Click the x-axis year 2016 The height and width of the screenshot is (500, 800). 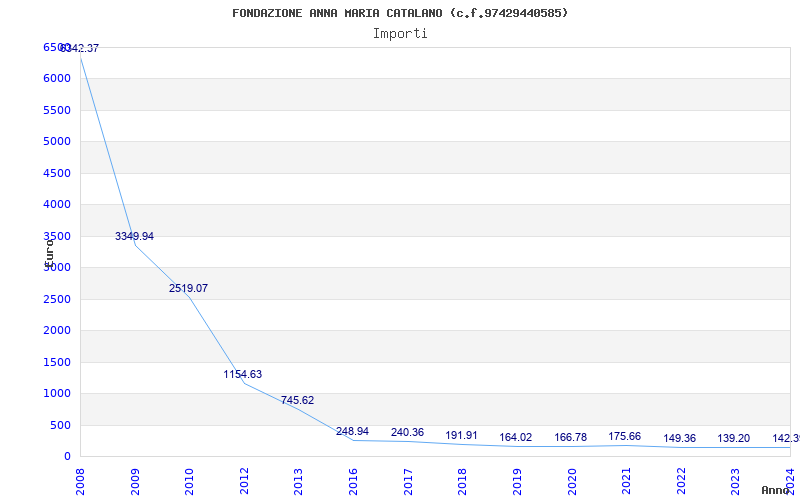353,482
